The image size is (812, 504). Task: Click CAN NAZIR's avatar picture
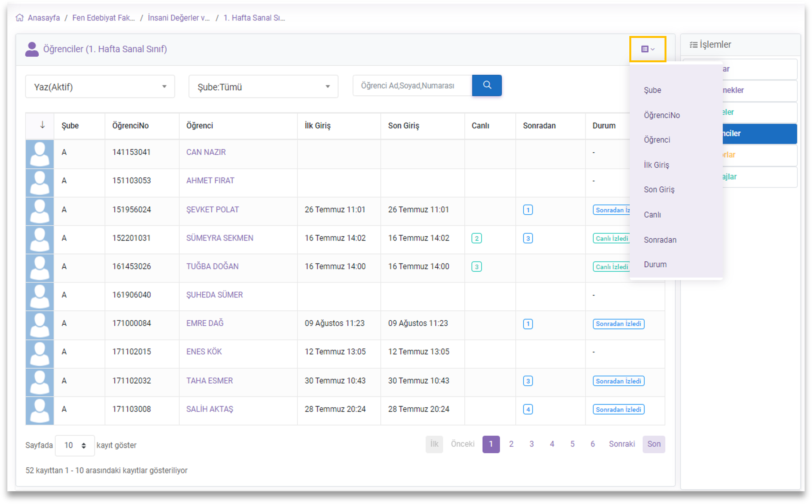click(39, 153)
